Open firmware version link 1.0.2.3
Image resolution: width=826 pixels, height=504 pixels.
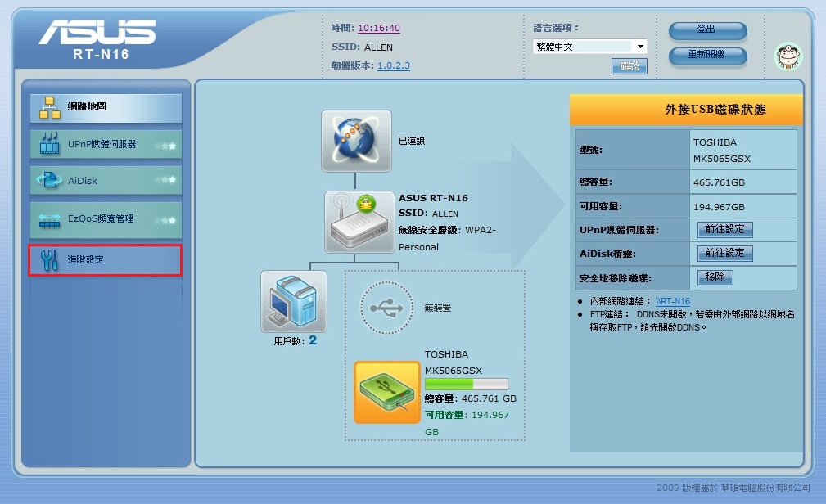tap(394, 65)
